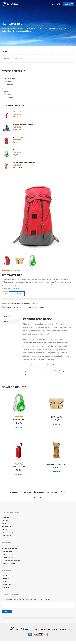Screen dimensions: 76x644
Task: Open the LinkedIn social link icon
Action: 35,492
